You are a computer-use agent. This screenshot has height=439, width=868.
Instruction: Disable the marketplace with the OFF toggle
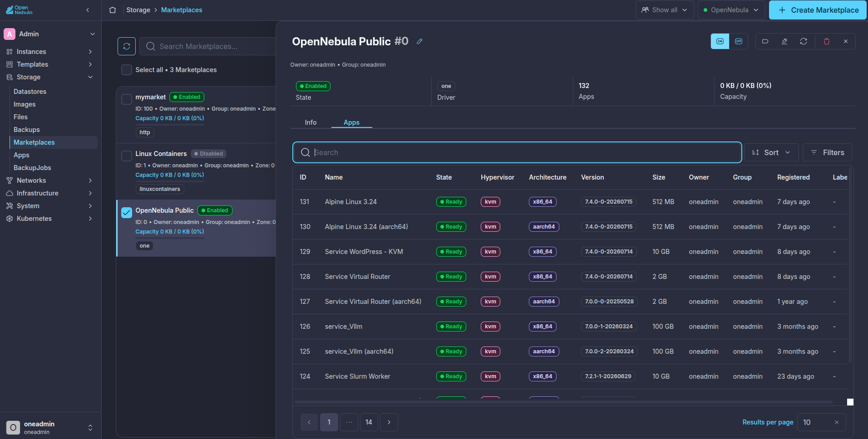coord(739,41)
